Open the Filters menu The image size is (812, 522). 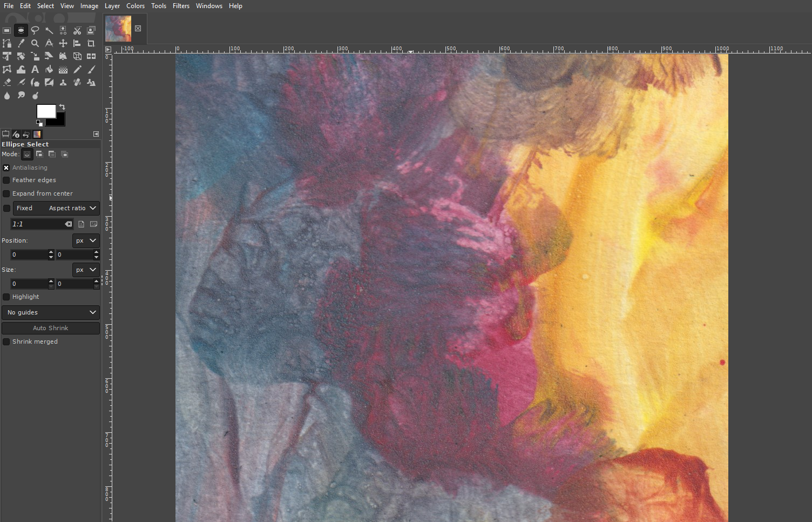pos(181,6)
